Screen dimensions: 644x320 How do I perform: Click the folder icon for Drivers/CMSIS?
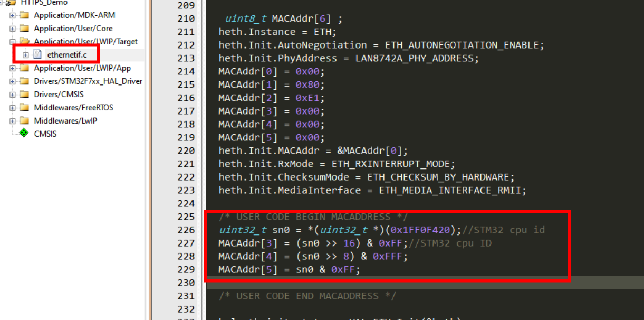24,94
